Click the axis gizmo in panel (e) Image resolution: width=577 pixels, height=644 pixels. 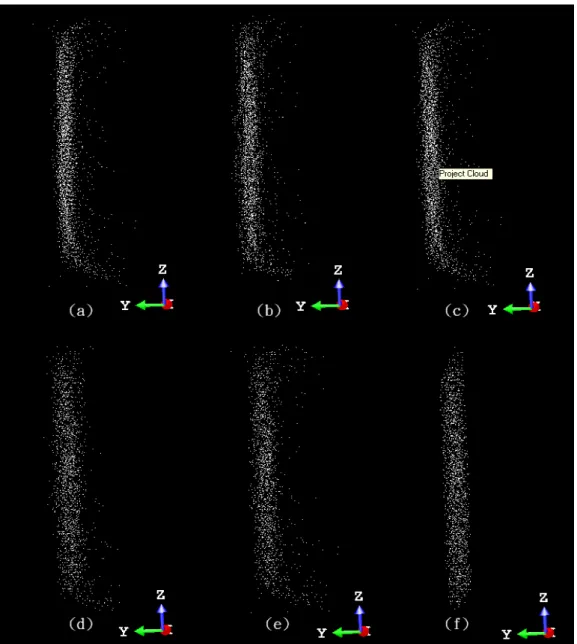tap(344, 615)
